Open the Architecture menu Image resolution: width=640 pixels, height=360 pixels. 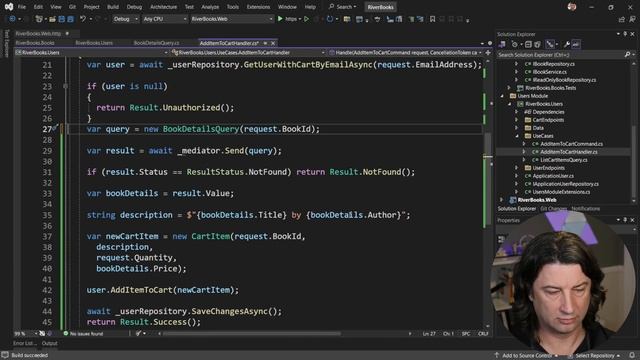click(x=163, y=7)
